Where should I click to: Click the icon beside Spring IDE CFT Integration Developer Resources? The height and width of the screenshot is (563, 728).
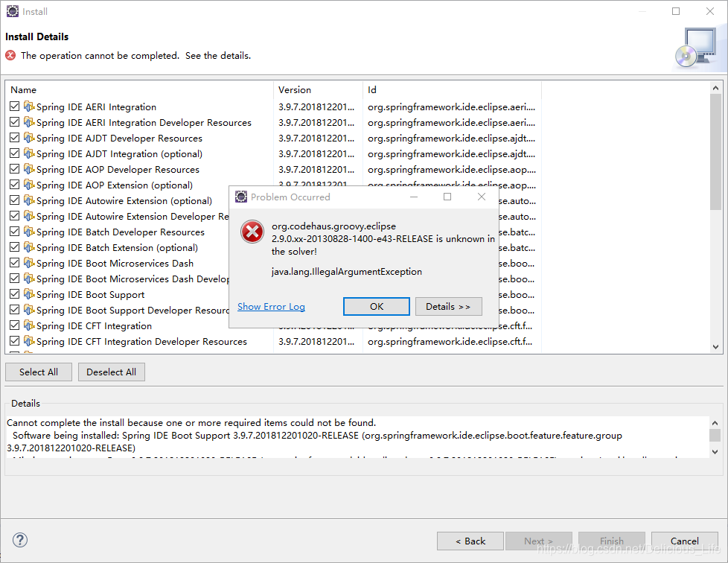coord(29,341)
